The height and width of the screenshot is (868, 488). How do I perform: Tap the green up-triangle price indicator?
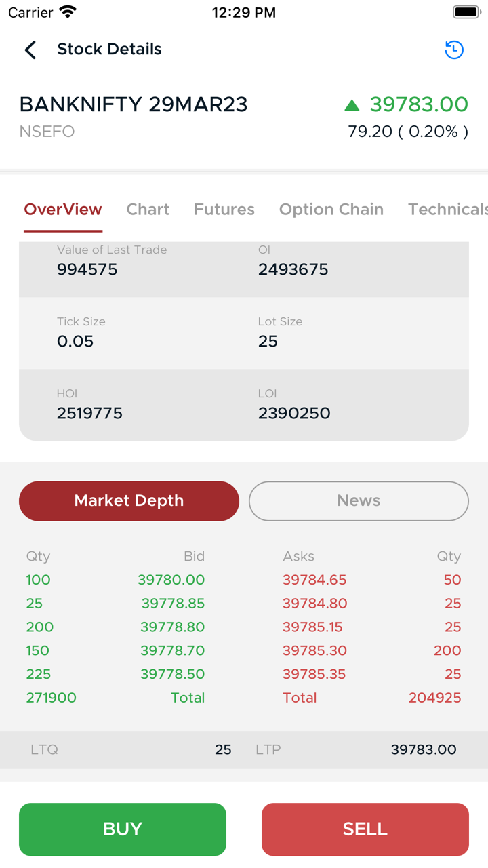pos(351,105)
